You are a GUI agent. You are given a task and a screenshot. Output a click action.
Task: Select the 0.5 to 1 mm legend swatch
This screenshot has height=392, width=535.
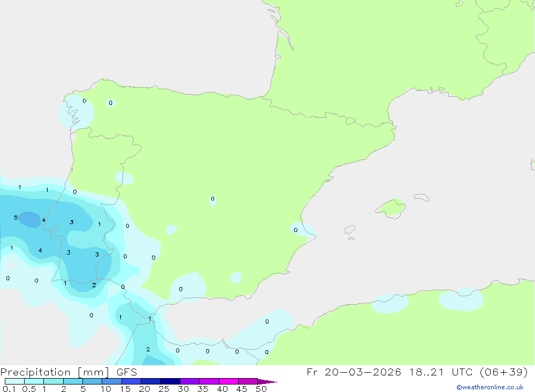[x=34, y=381]
